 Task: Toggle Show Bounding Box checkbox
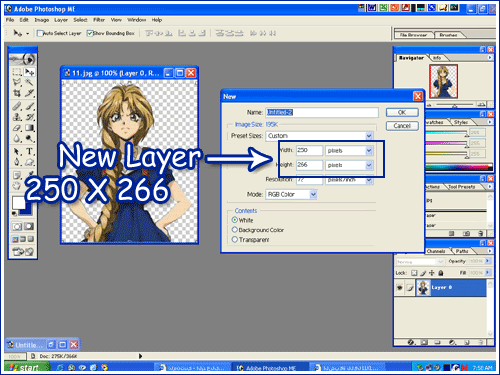[x=90, y=33]
